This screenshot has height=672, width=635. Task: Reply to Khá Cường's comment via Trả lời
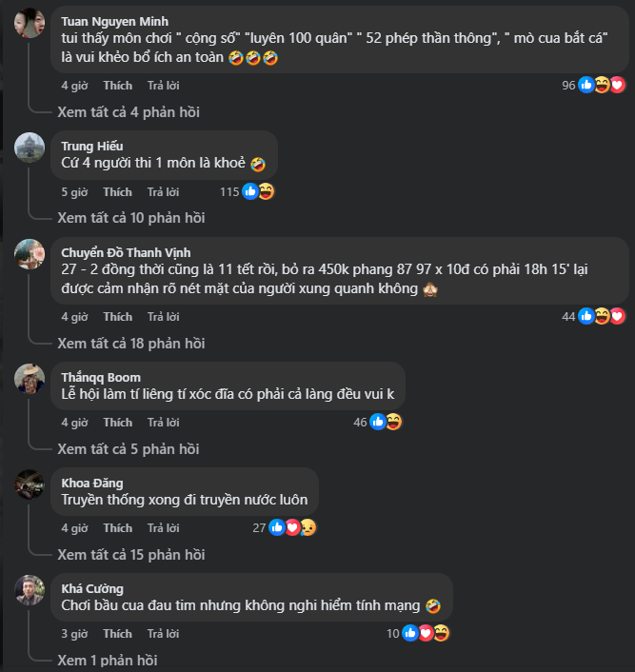163,633
